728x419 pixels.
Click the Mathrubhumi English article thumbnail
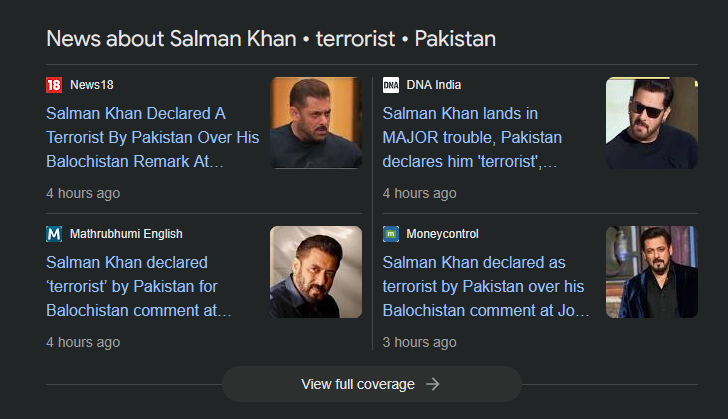pos(316,272)
